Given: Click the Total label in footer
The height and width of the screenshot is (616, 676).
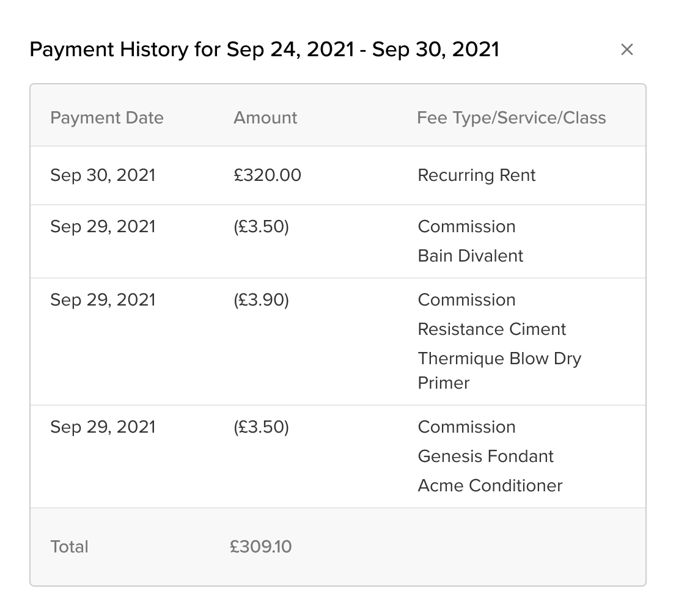Looking at the screenshot, I should click(69, 546).
